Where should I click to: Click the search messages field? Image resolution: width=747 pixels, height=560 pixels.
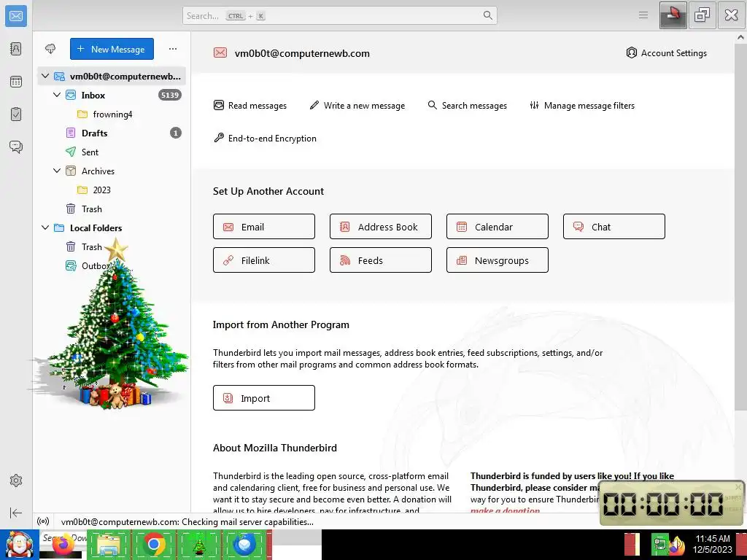(x=340, y=15)
